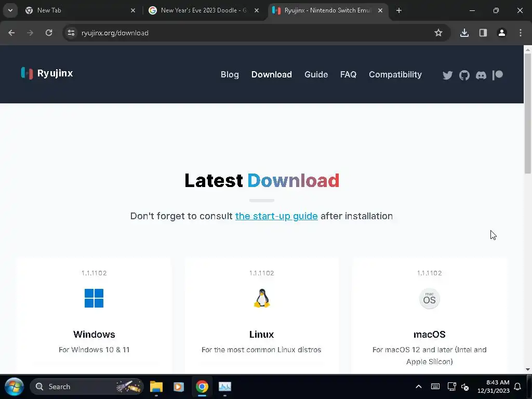The width and height of the screenshot is (532, 399).
Task: Click 'For macOS 12 and later' description
Action: 429,355
